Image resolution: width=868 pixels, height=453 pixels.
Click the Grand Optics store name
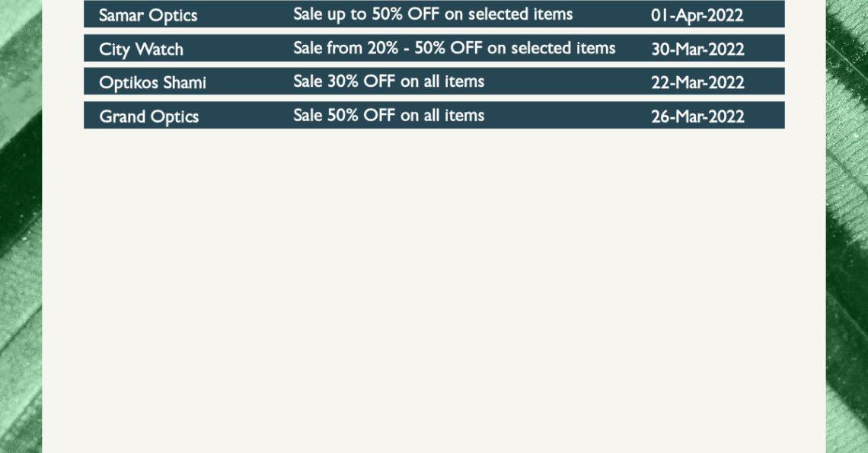click(x=149, y=116)
